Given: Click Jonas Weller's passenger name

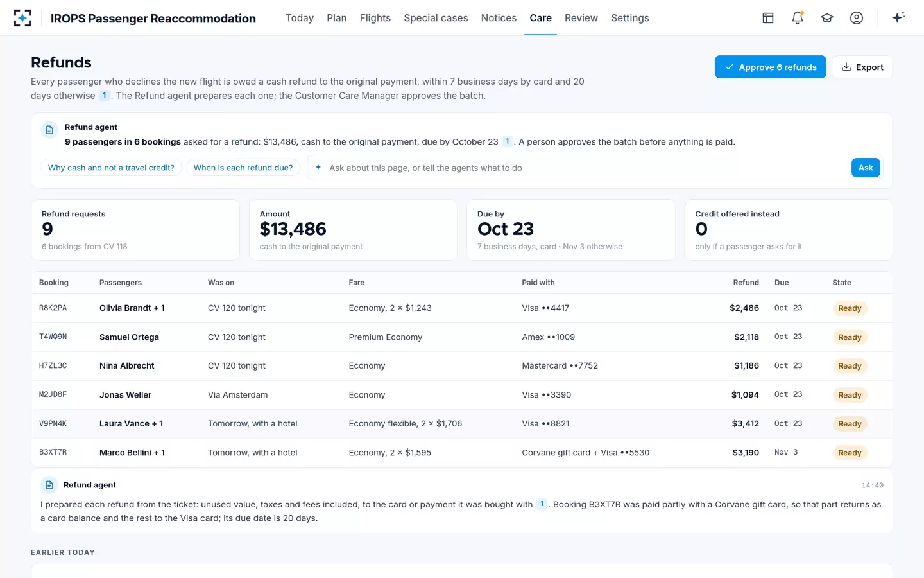Looking at the screenshot, I should point(125,395).
